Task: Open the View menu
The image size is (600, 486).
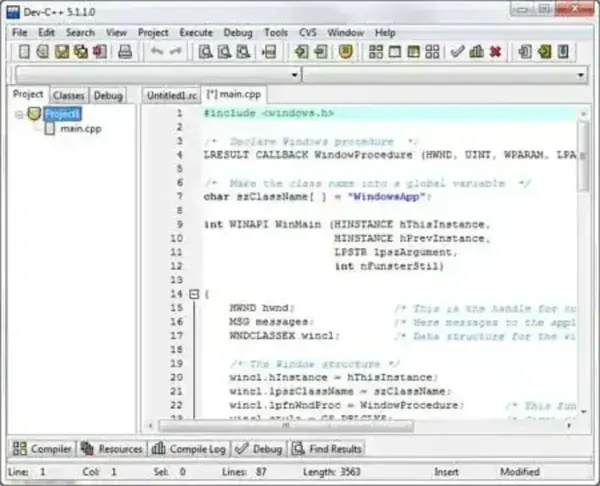Action: tap(116, 33)
